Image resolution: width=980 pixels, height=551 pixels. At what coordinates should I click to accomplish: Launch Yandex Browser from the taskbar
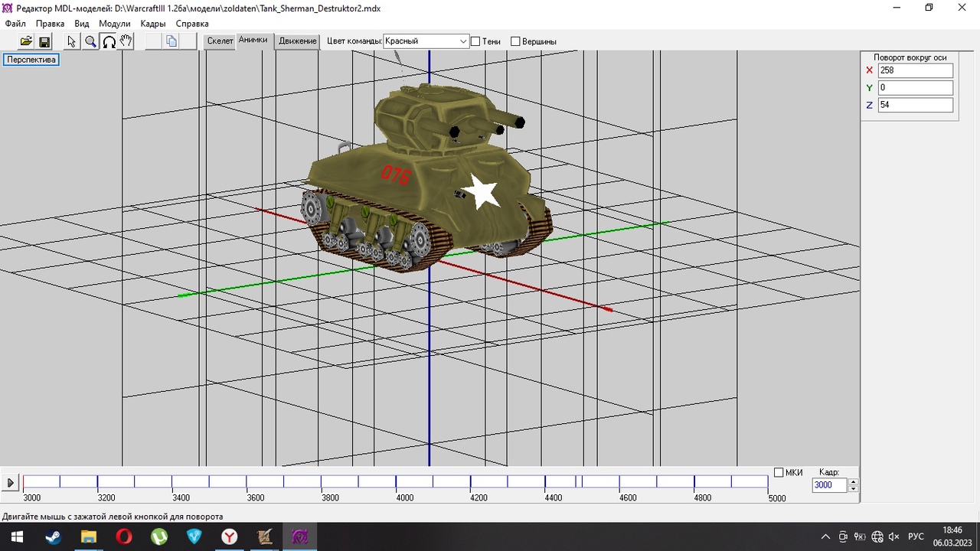tap(229, 536)
